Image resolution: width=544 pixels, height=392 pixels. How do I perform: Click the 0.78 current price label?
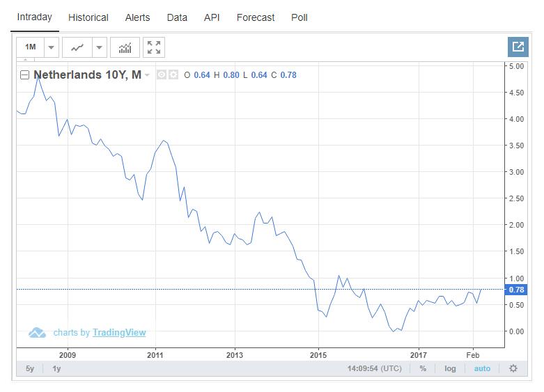point(516,290)
